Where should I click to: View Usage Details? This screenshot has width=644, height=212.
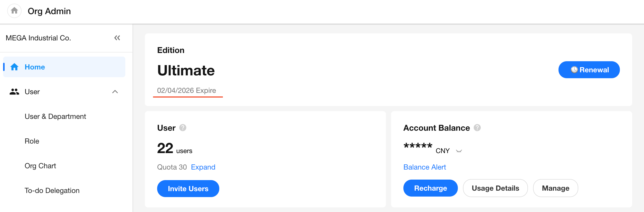pyautogui.click(x=495, y=188)
